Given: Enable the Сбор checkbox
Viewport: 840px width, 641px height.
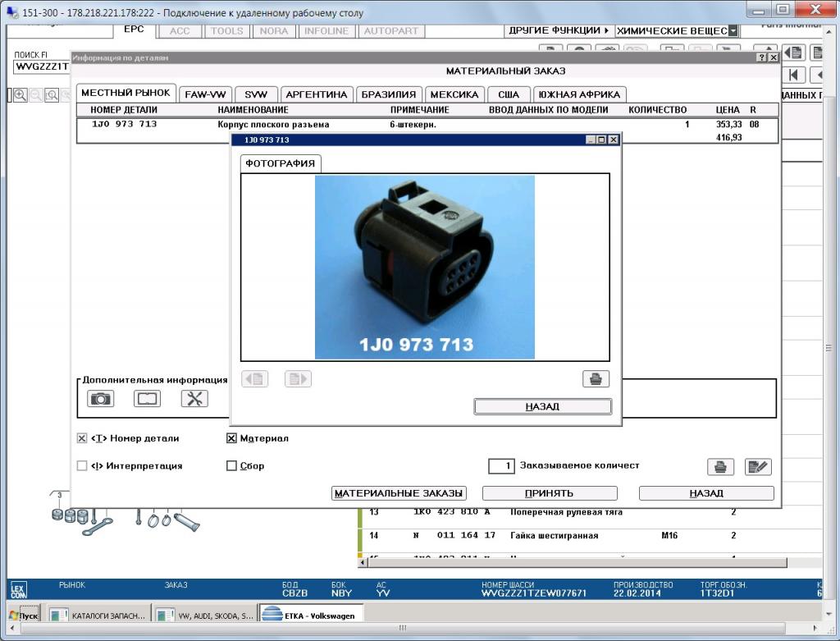Looking at the screenshot, I should pos(231,466).
